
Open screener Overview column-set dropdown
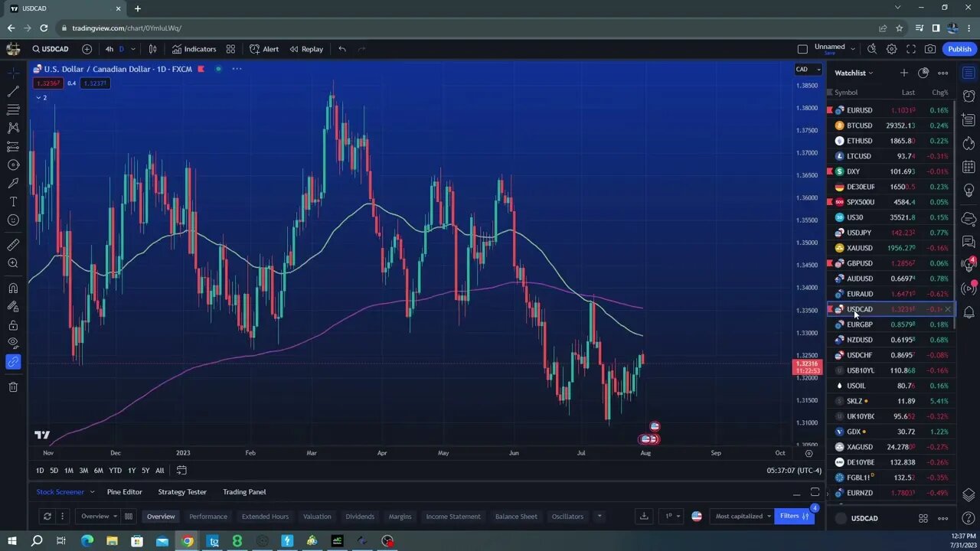point(100,516)
